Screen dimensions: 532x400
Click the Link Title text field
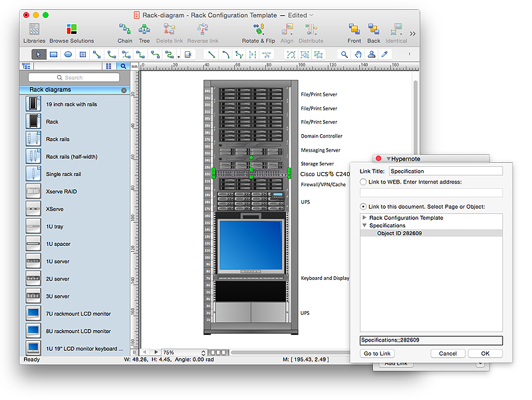(446, 171)
